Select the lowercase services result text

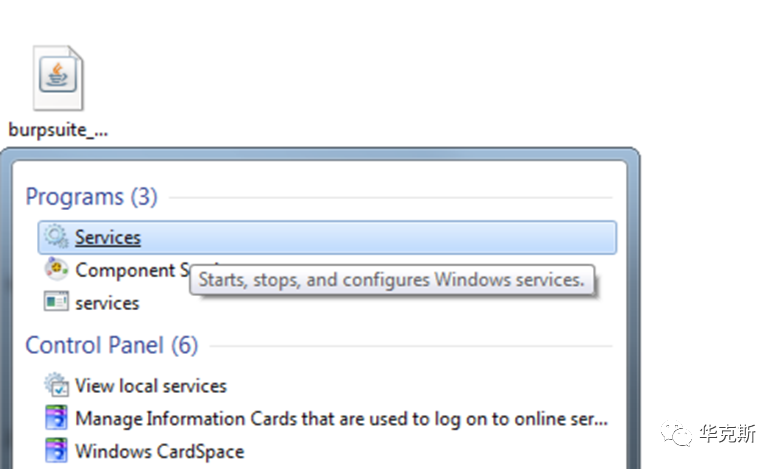pyautogui.click(x=107, y=303)
